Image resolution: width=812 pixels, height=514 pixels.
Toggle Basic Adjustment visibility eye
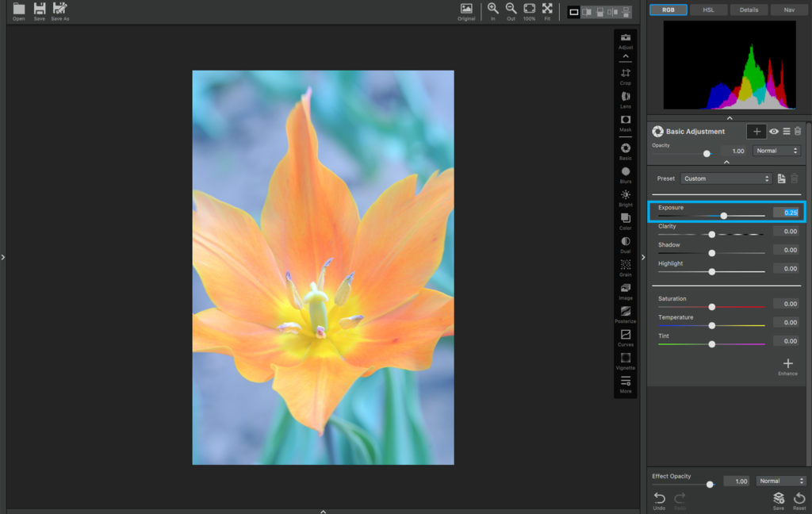(774, 132)
